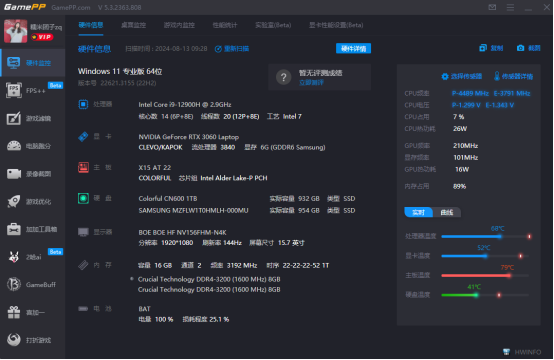Click the 立即测评 benchmark now link
The image size is (554, 360).
coord(311,83)
